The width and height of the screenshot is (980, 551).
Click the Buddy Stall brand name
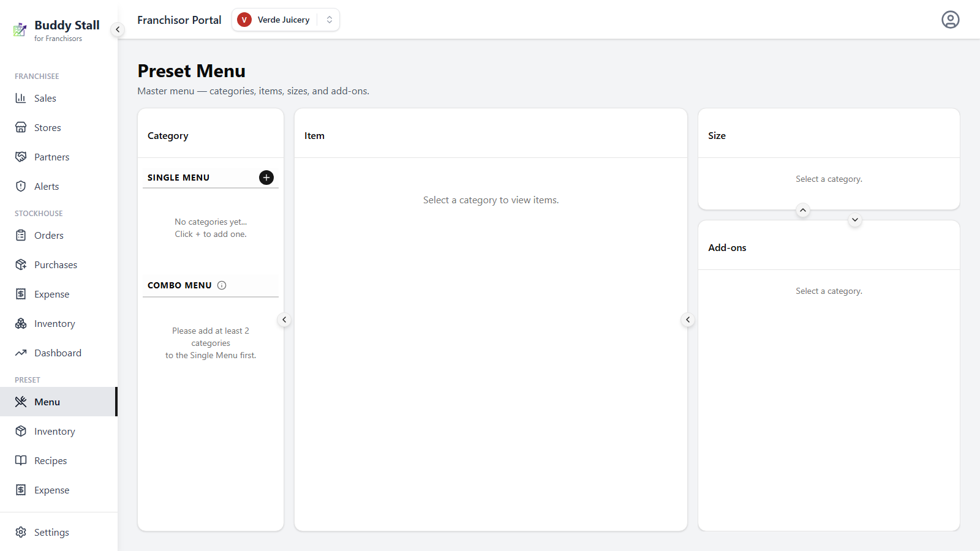(x=67, y=25)
